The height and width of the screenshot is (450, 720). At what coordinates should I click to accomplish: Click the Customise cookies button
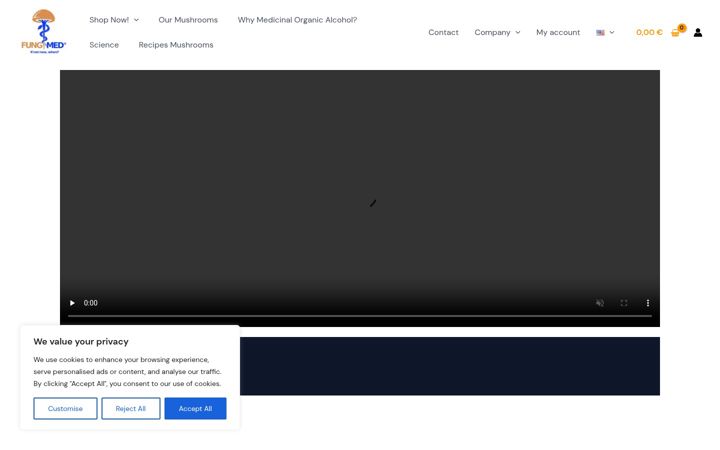[x=65, y=408]
